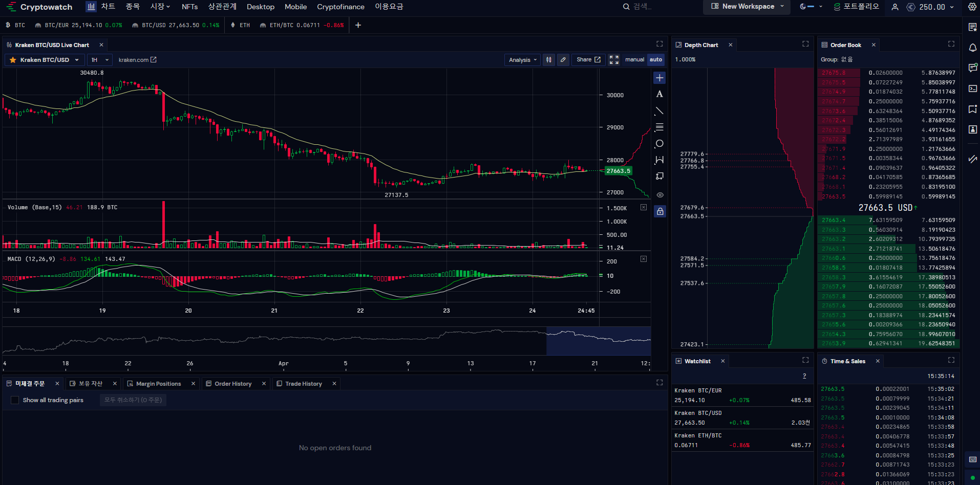Open the 종목 menu
This screenshot has width=980, height=485.
pyautogui.click(x=133, y=7)
